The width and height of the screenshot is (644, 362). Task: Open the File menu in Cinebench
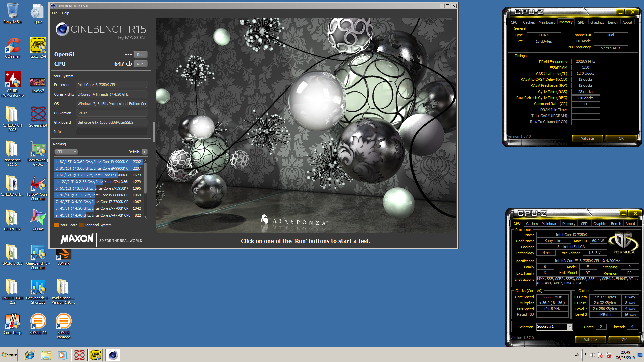[x=55, y=13]
